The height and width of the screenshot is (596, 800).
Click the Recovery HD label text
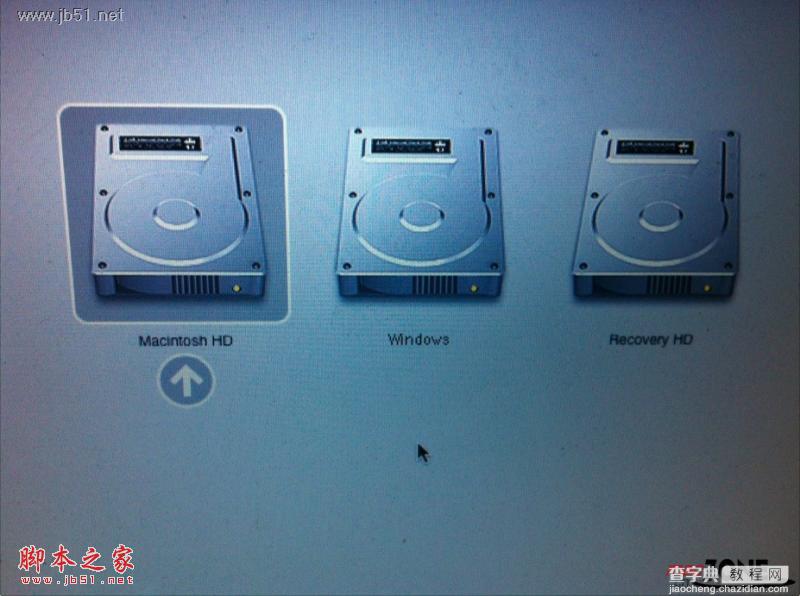[651, 339]
